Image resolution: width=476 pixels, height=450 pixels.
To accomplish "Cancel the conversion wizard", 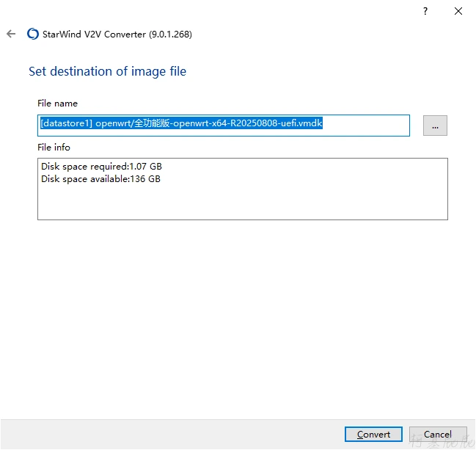I will pyautogui.click(x=438, y=435).
